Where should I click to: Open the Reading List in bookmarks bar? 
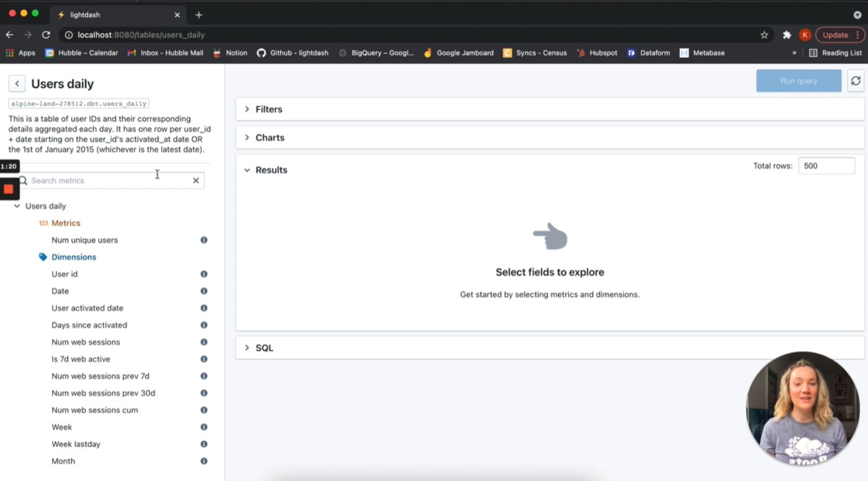[x=835, y=53]
